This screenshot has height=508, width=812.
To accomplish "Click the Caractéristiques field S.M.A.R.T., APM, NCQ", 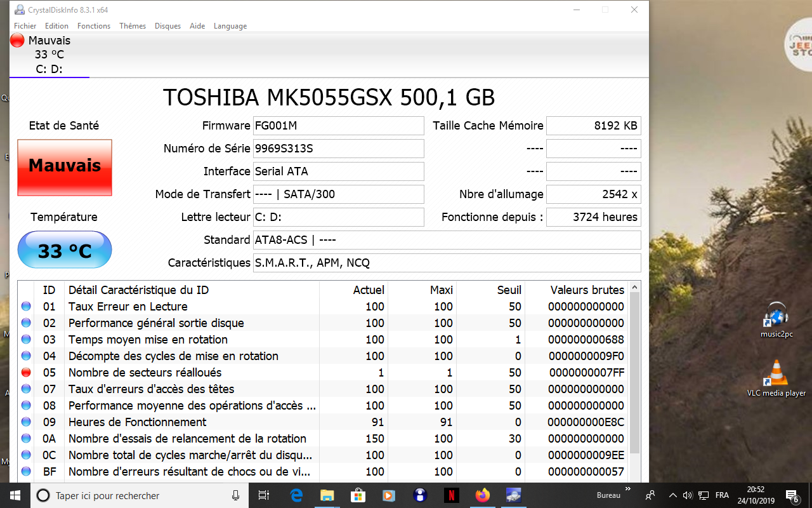I will [x=447, y=263].
